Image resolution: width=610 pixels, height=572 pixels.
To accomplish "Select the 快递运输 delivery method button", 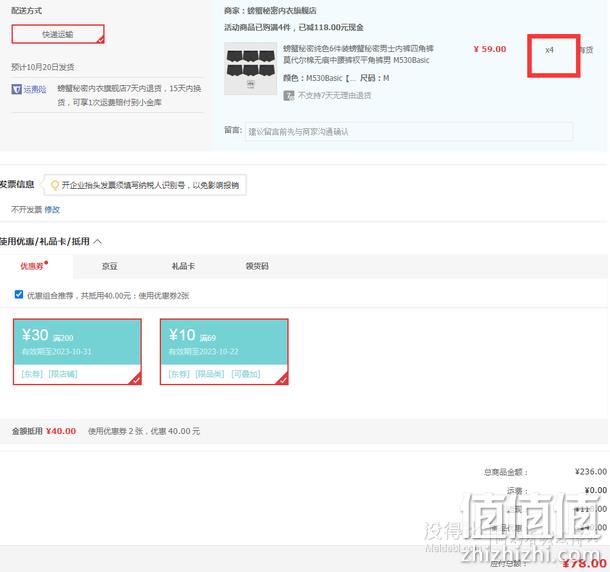I will coord(58,34).
